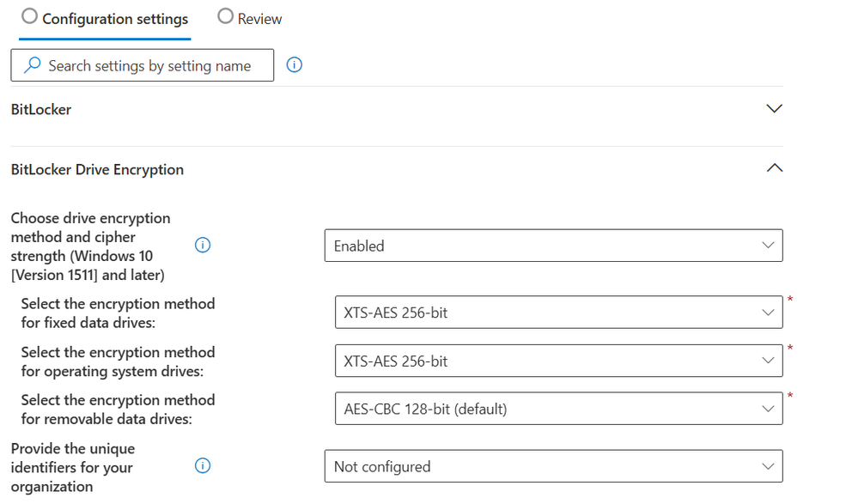Image resolution: width=858 pixels, height=504 pixels.
Task: Switch to the Configuration settings tab
Action: point(115,19)
